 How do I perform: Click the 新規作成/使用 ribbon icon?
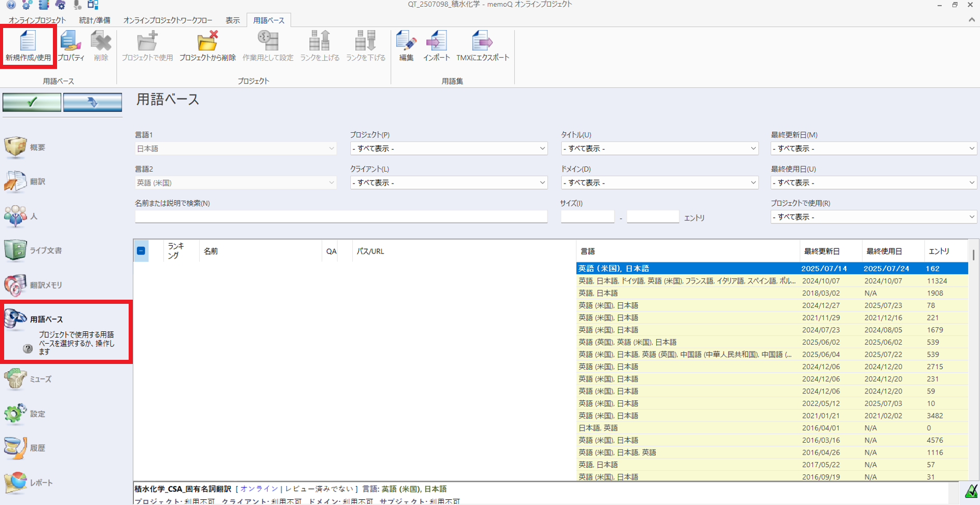coord(28,46)
